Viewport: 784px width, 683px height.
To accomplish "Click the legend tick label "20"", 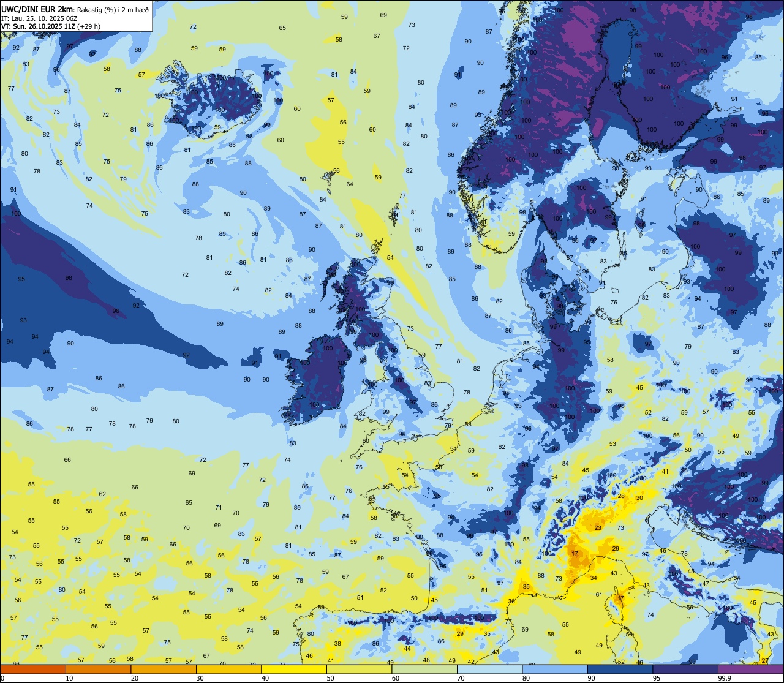I will pyautogui.click(x=134, y=678).
